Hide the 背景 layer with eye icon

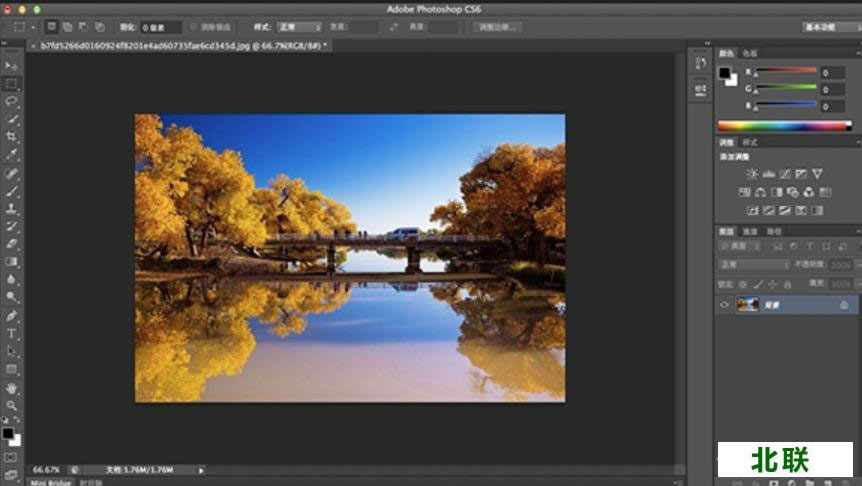(725, 305)
